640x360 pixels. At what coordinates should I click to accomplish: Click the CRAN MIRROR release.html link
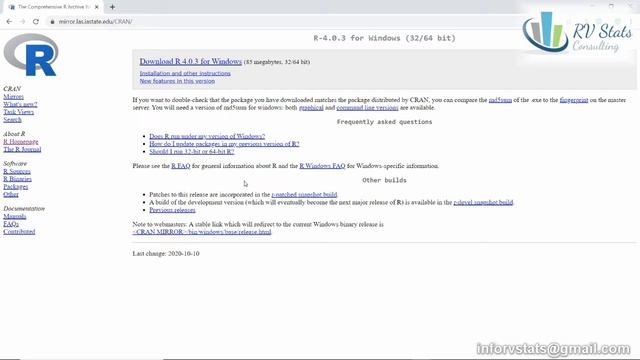pyautogui.click(x=202, y=232)
